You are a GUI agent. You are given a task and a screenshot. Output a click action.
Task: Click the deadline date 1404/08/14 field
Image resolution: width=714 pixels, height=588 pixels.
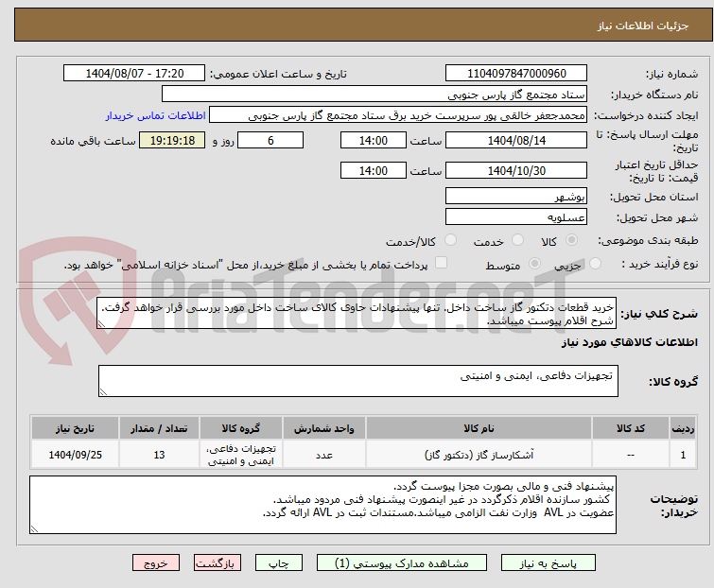(x=516, y=140)
